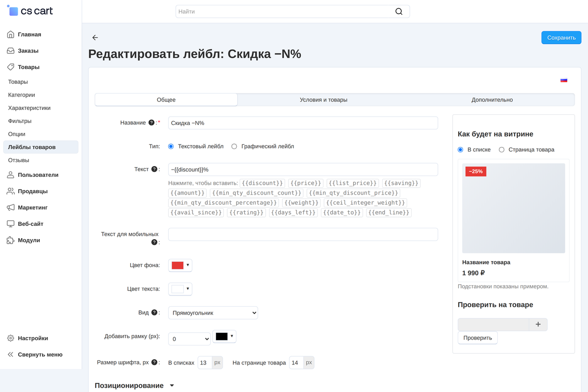The image size is (588, 392).
Task: Click the Проверить на товаре product field
Action: tap(493, 324)
